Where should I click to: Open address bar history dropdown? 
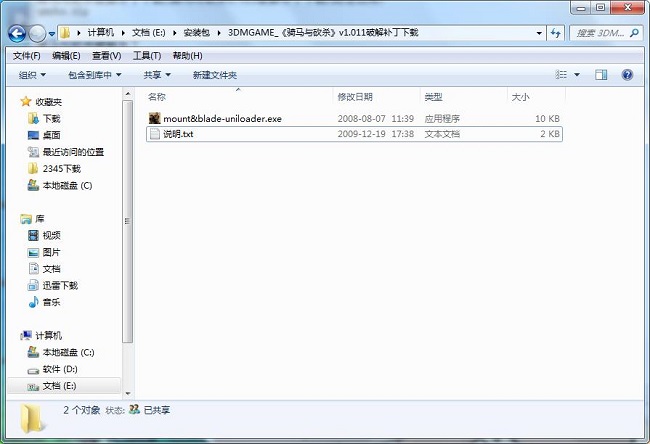pos(539,33)
